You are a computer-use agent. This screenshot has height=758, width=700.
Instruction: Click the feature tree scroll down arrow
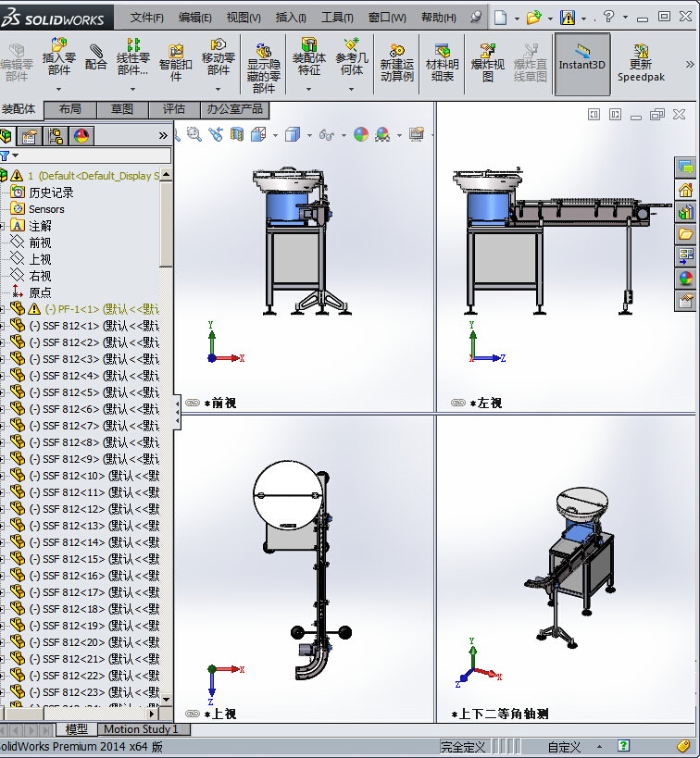click(x=166, y=699)
